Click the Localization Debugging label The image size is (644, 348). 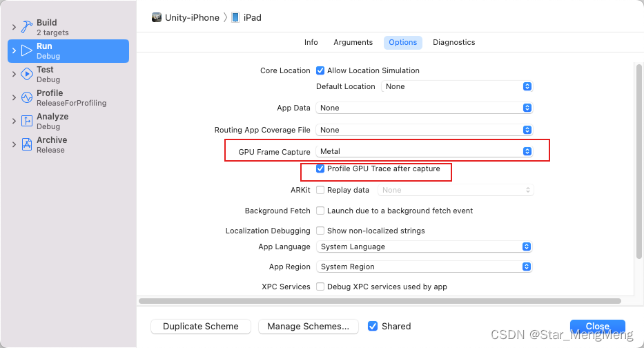tap(268, 231)
